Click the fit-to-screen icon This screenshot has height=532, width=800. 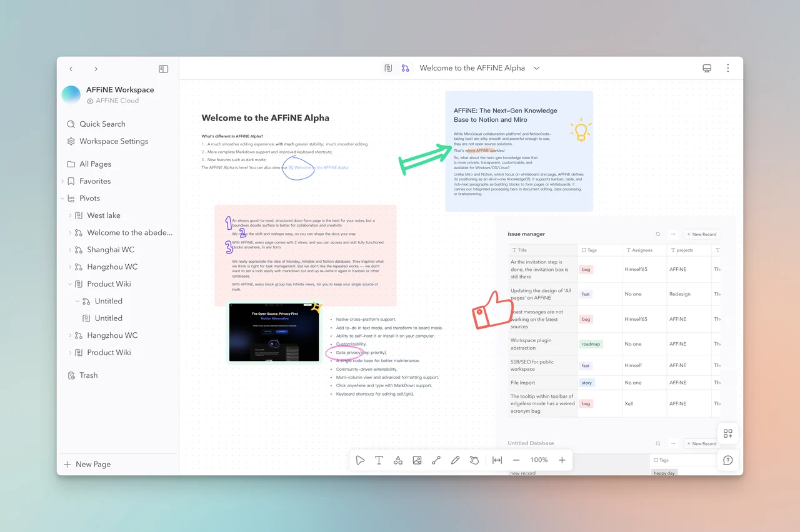(497, 460)
